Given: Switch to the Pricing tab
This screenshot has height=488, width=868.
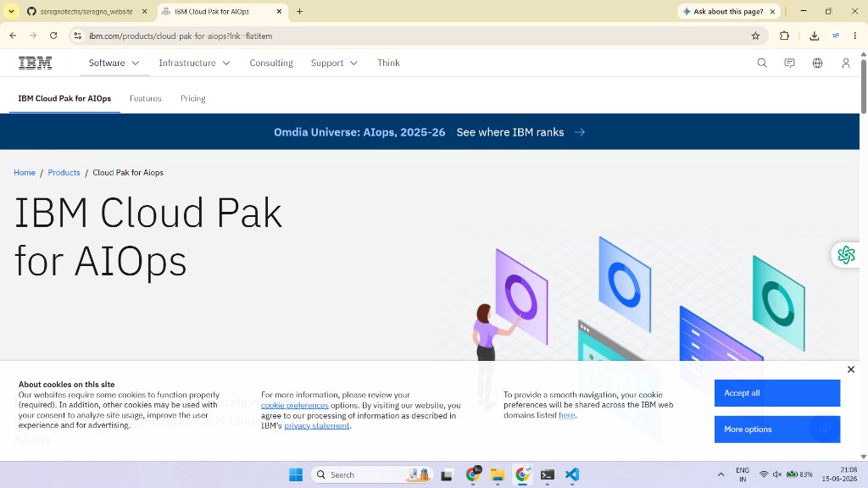Looking at the screenshot, I should click(x=192, y=98).
